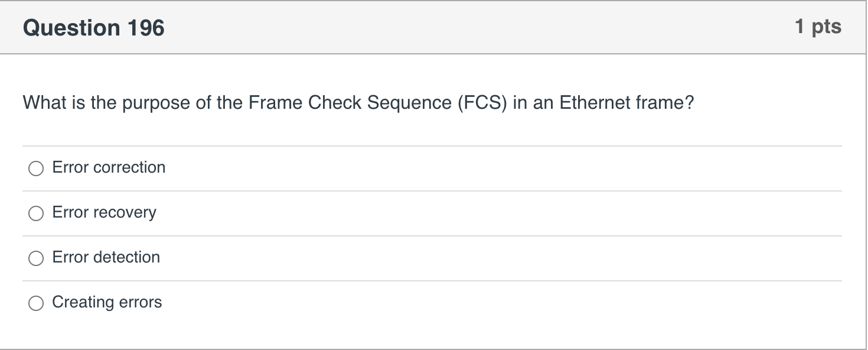Click the word "purpose" in the question
Viewport: 868px width, 350px height.
151,103
